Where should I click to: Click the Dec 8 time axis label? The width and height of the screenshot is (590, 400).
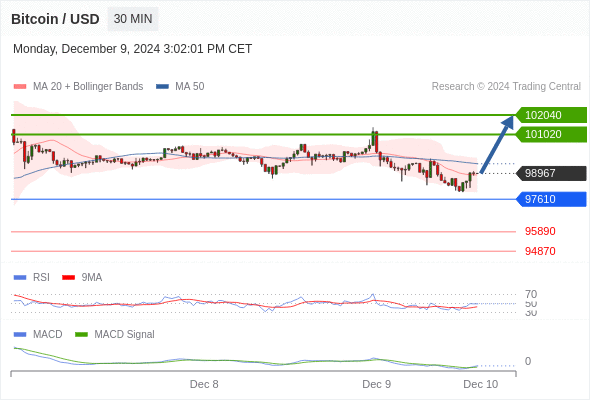click(204, 384)
